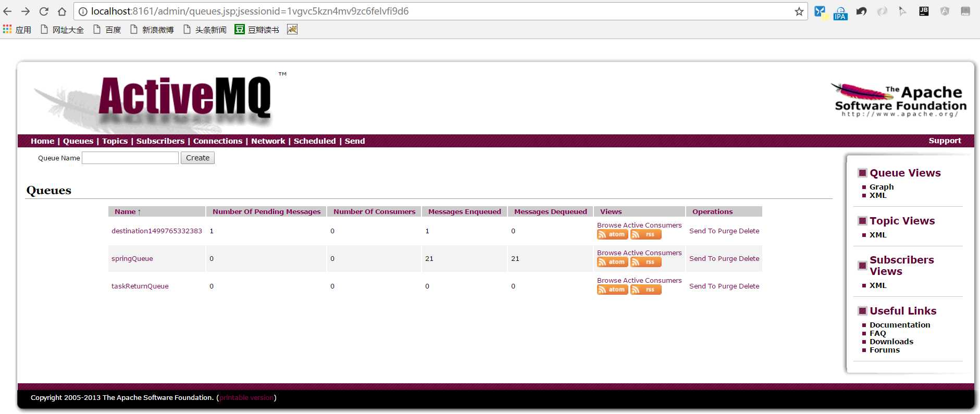Click Send To for destination1499765332383
Viewport: 980px width, 414px height.
(x=702, y=231)
